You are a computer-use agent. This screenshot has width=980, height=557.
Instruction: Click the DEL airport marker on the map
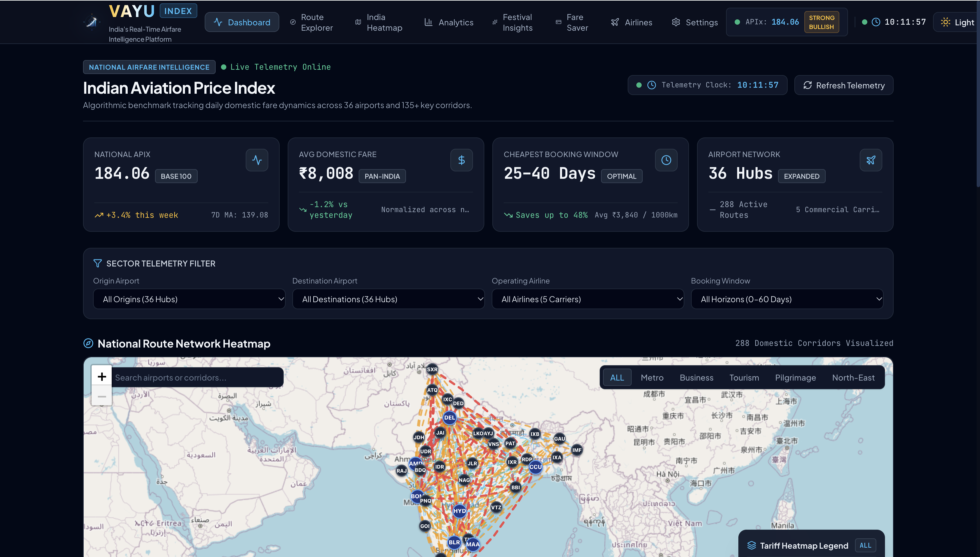coord(449,417)
